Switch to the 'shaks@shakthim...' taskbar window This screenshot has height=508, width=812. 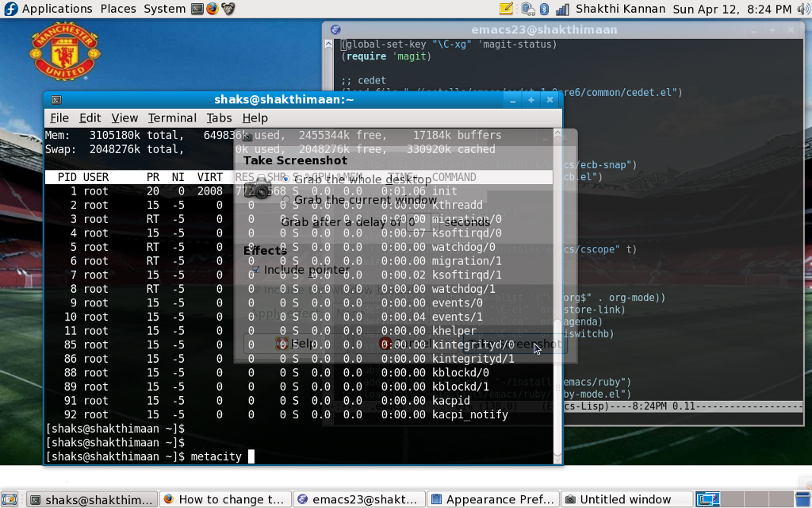tap(92, 499)
